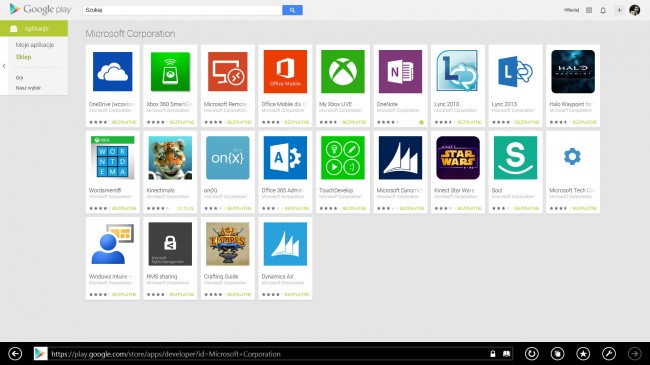The height and width of the screenshot is (365, 650).
Task: Focus the Szukaj search field
Action: coord(182,10)
